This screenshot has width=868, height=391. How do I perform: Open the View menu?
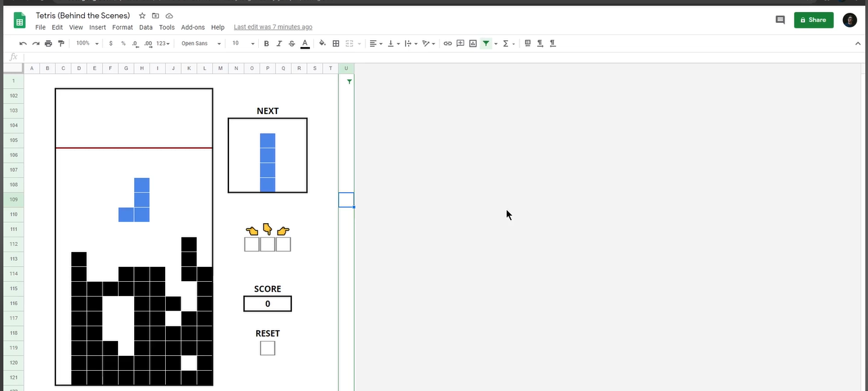[76, 28]
